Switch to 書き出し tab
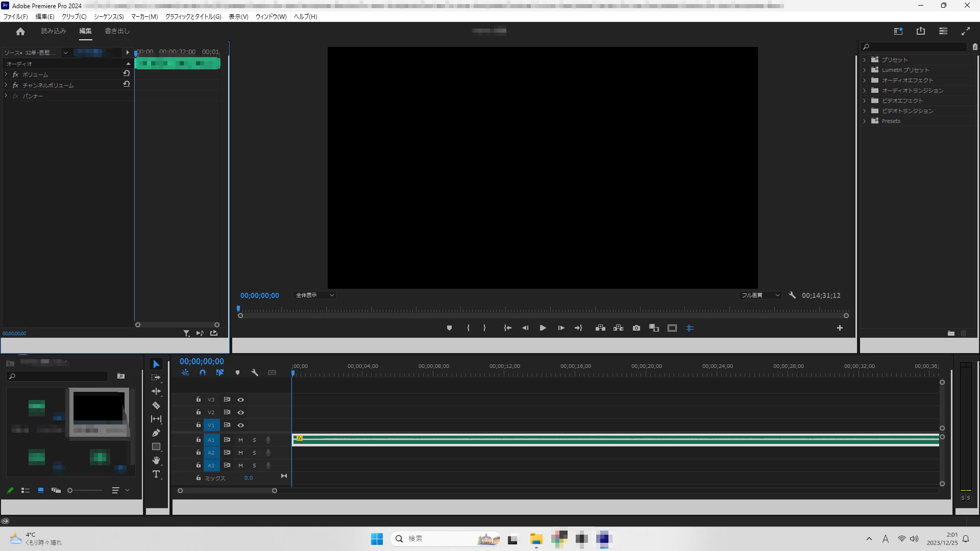The height and width of the screenshot is (551, 980). 117,31
